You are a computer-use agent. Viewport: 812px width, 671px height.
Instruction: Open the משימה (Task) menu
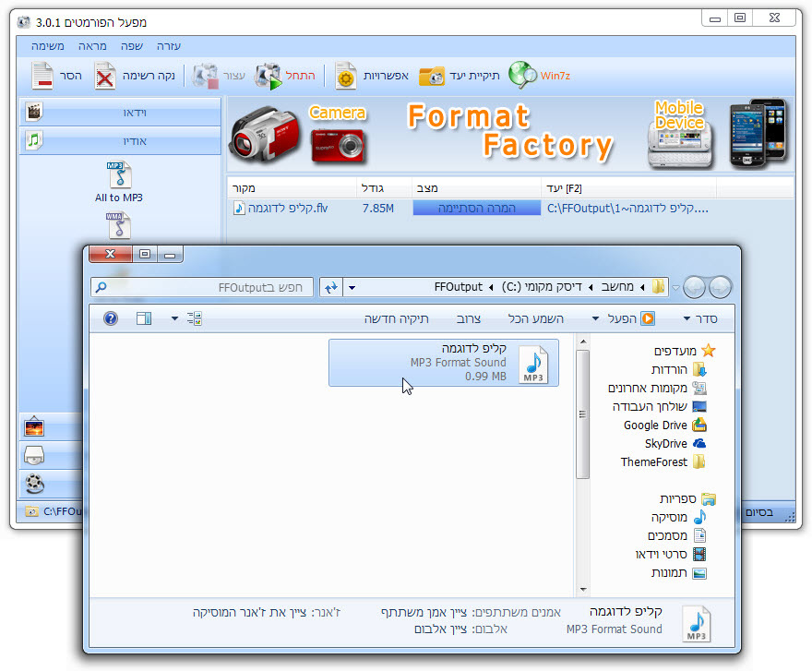point(48,46)
